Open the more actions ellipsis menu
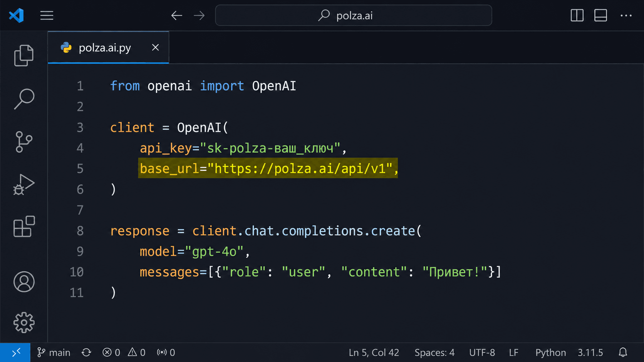Viewport: 644px width, 362px height. pos(626,15)
